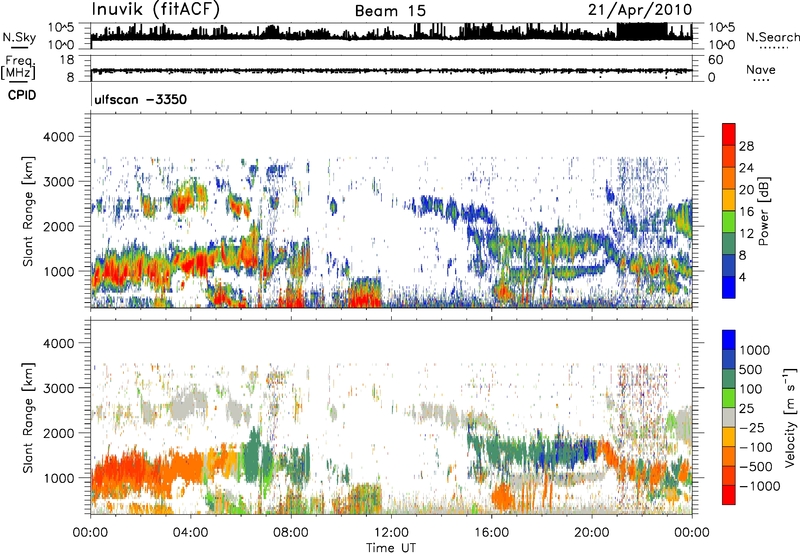Click the 'Slant Range [km]' label of velocity panel
800x554 pixels.
(x=28, y=418)
